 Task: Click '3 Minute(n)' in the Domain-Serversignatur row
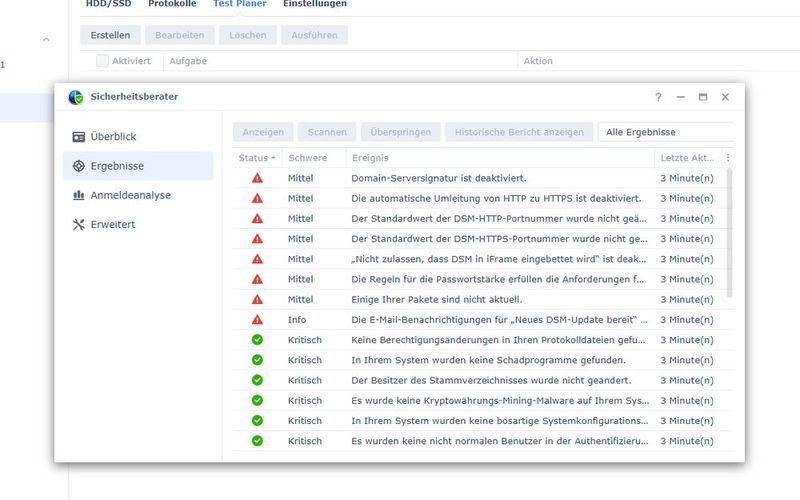(x=687, y=178)
